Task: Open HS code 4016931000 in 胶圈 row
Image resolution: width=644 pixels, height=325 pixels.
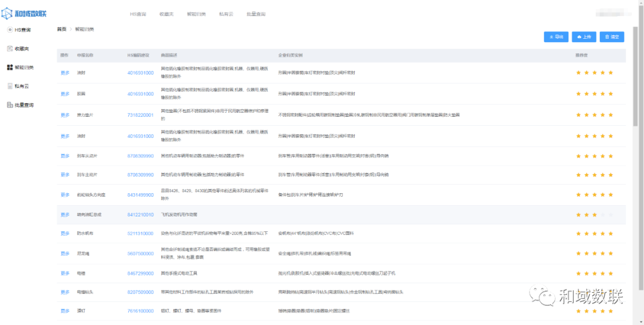Action: (x=141, y=94)
